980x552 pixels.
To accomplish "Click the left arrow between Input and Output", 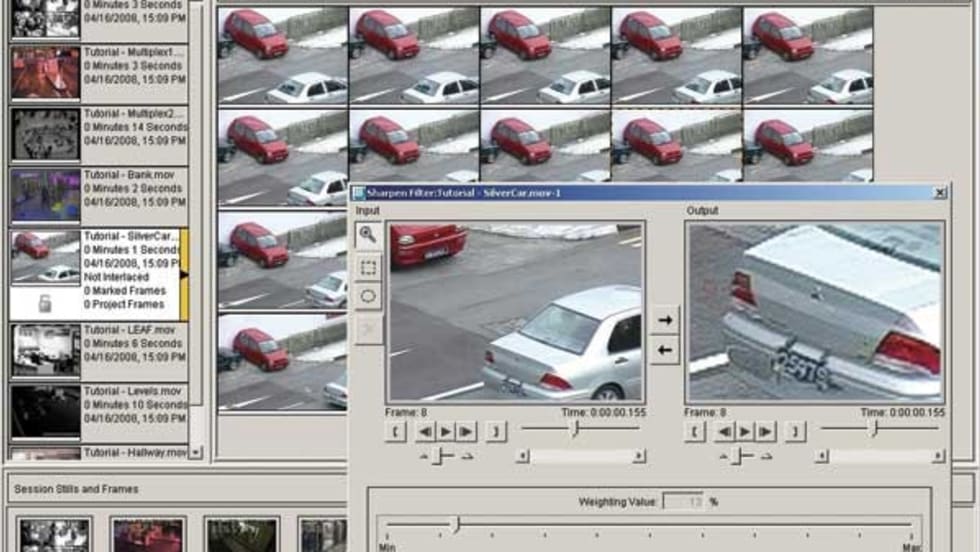I will [x=664, y=350].
